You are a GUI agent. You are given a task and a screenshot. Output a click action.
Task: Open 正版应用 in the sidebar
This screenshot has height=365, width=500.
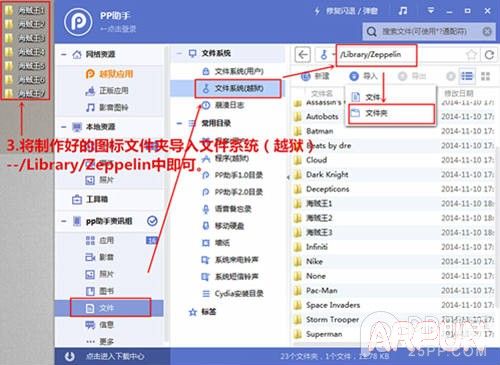pyautogui.click(x=107, y=91)
